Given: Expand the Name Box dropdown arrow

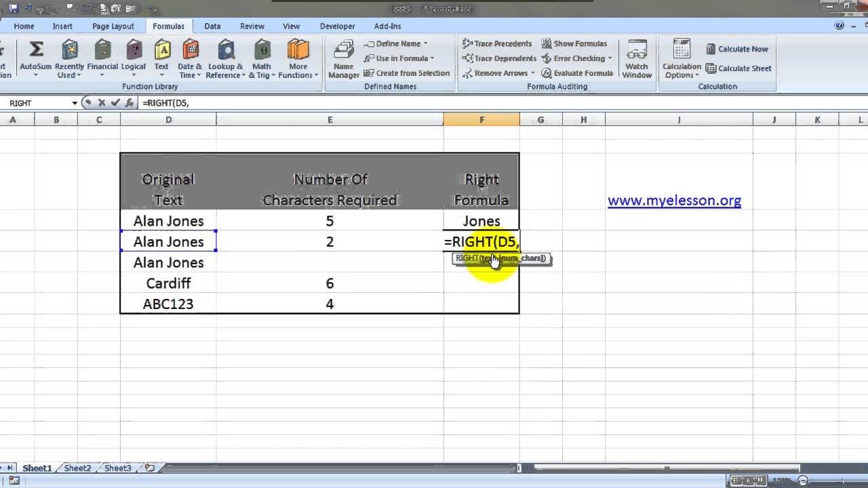Looking at the screenshot, I should pyautogui.click(x=75, y=103).
